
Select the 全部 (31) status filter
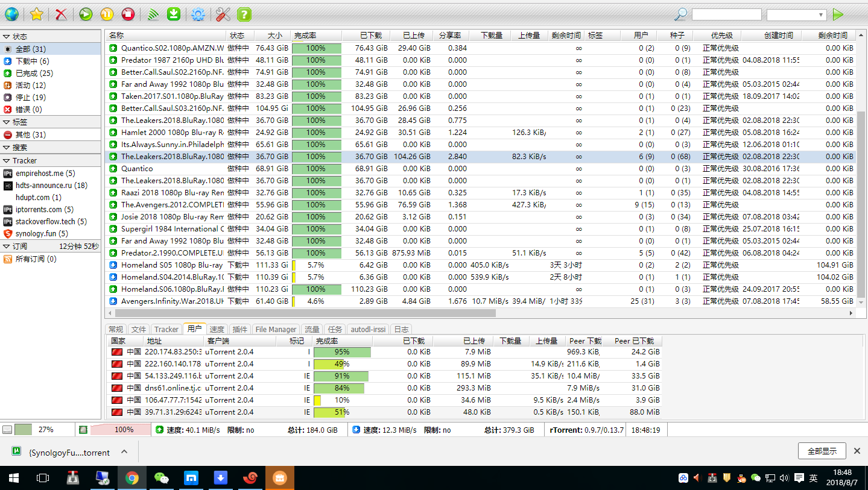click(x=51, y=49)
